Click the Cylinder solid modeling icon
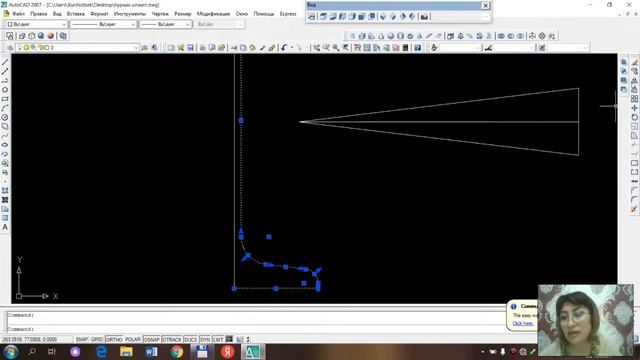 click(400, 36)
